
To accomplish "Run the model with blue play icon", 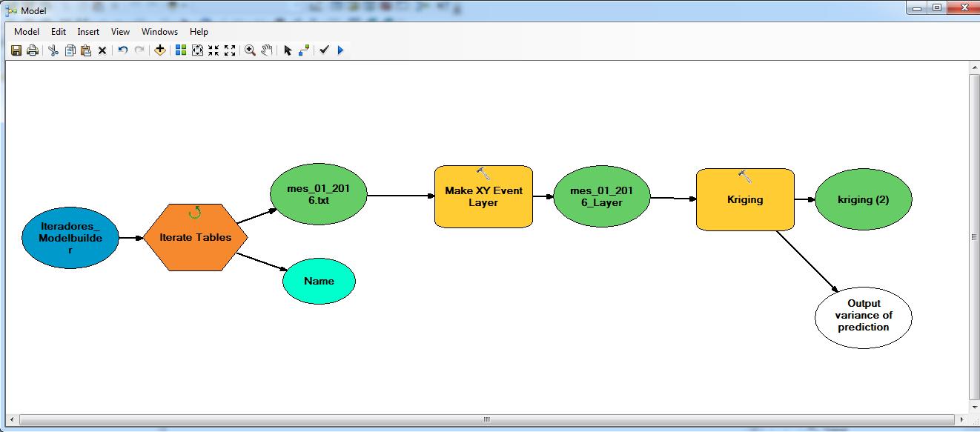I will tap(340, 50).
